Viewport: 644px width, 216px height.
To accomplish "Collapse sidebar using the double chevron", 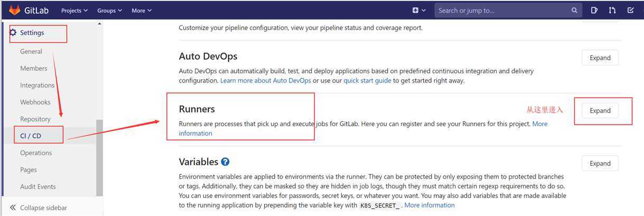I will pyautogui.click(x=13, y=208).
